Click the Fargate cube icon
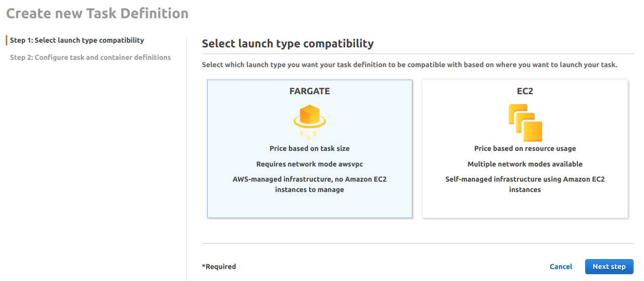This screenshot has height=281, width=644. coord(310,122)
